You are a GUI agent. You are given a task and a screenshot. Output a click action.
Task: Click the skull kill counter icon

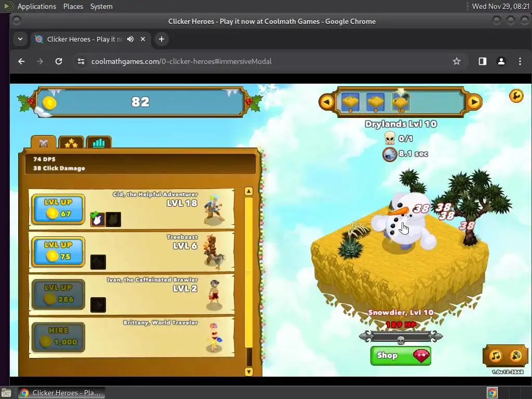click(390, 138)
